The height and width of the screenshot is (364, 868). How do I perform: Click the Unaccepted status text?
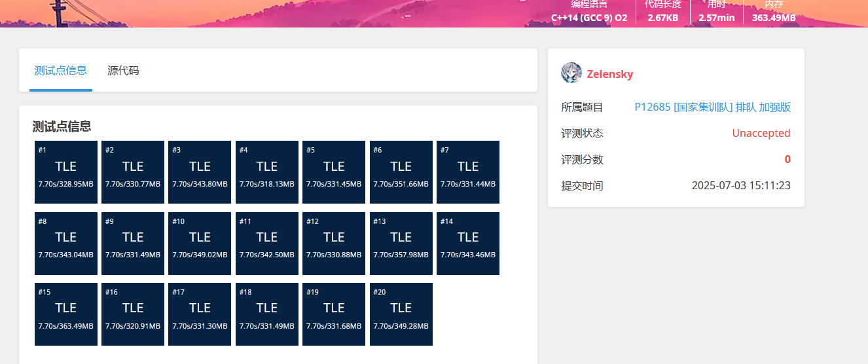(x=761, y=133)
